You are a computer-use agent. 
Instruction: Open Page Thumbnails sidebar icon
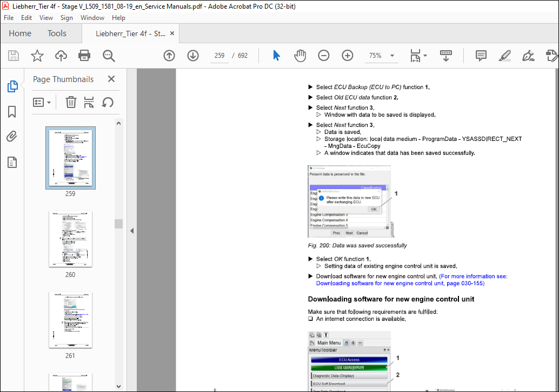point(12,86)
